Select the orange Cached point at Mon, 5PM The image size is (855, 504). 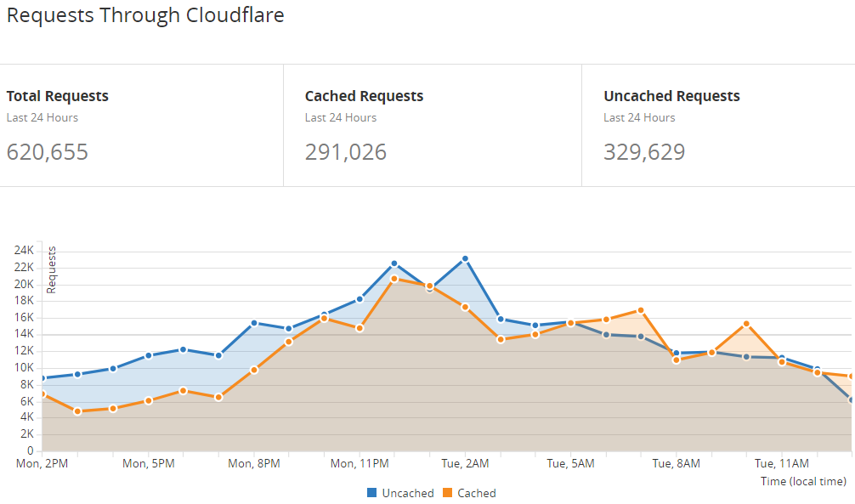149,400
